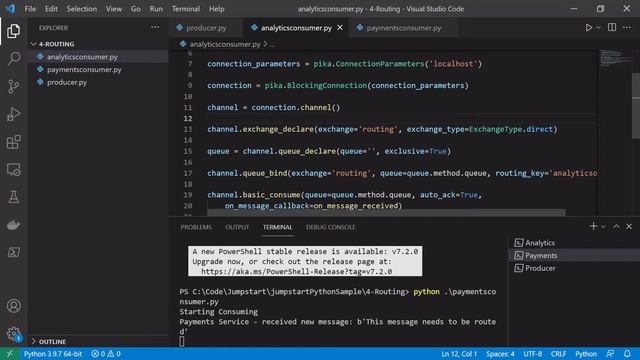
Task: Open the Source Control view
Action: (x=13, y=87)
